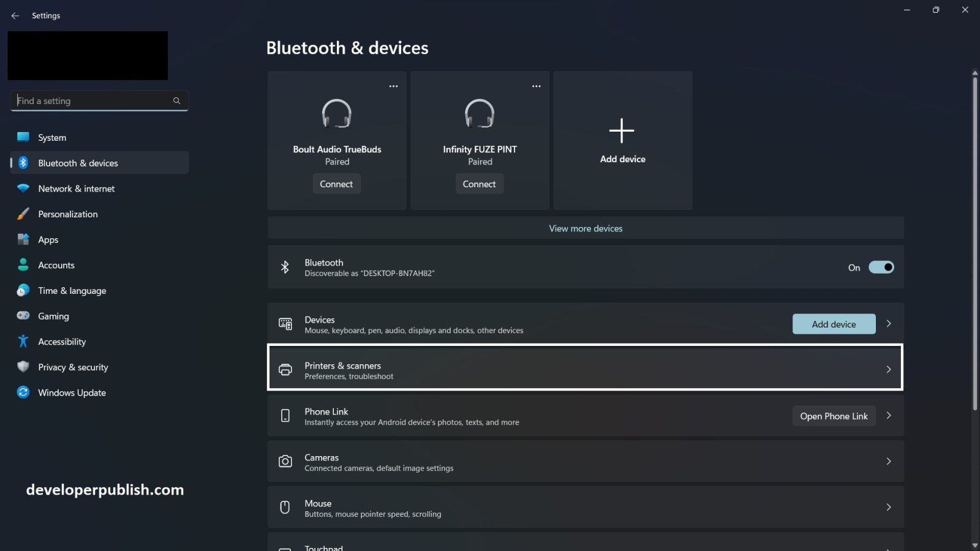The image size is (980, 551).
Task: Click the Accounts person icon
Action: click(x=23, y=264)
